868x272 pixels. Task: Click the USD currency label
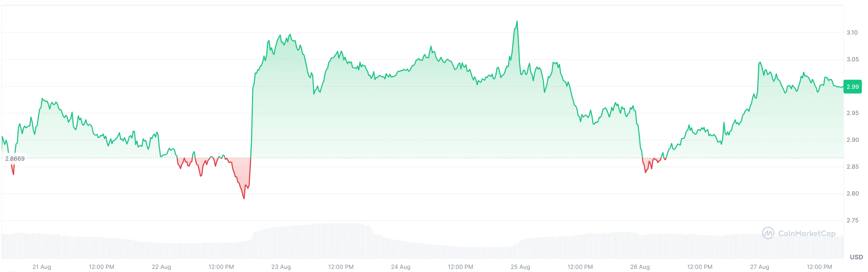click(x=856, y=257)
